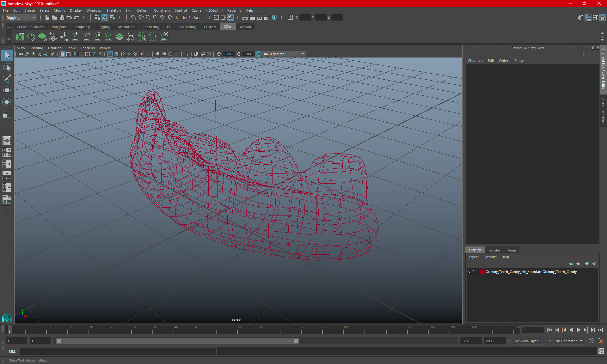The width and height of the screenshot is (607, 364).
Task: Open the Attribute Editor side tab
Action: tap(603, 111)
